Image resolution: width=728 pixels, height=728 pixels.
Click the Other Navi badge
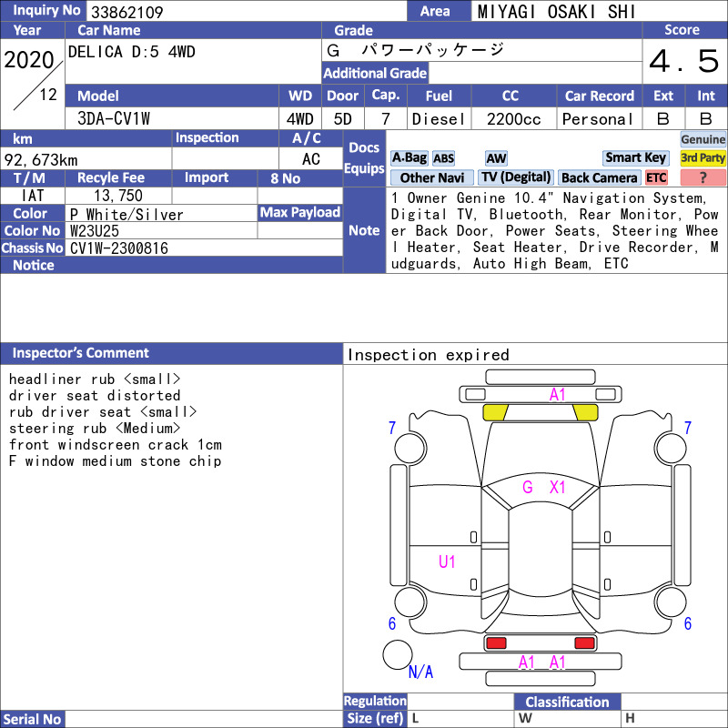[x=431, y=177]
